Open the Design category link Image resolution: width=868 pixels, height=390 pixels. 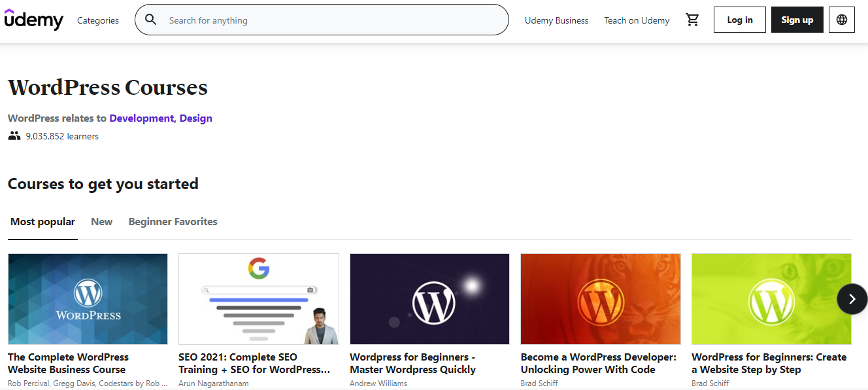coord(196,118)
